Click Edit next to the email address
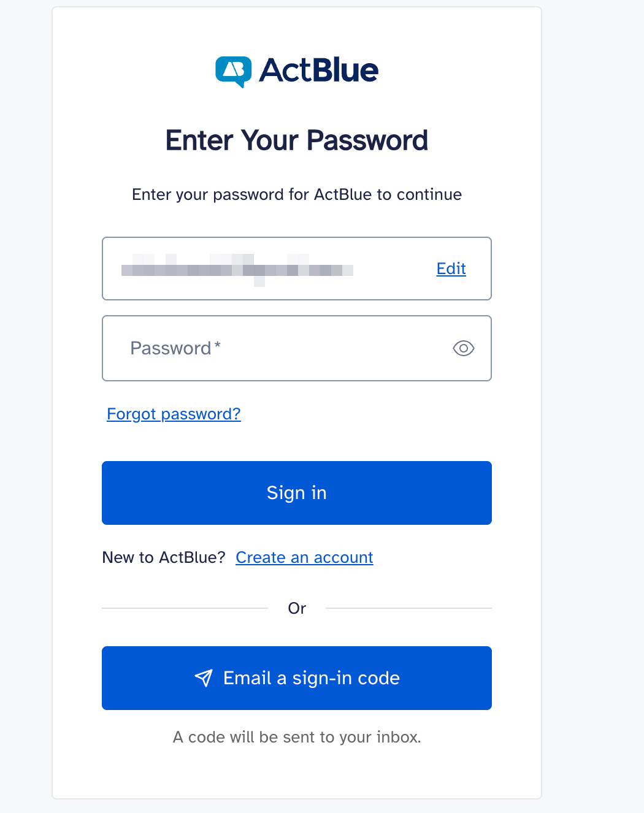Screen dimensions: 644x813 tap(451, 269)
